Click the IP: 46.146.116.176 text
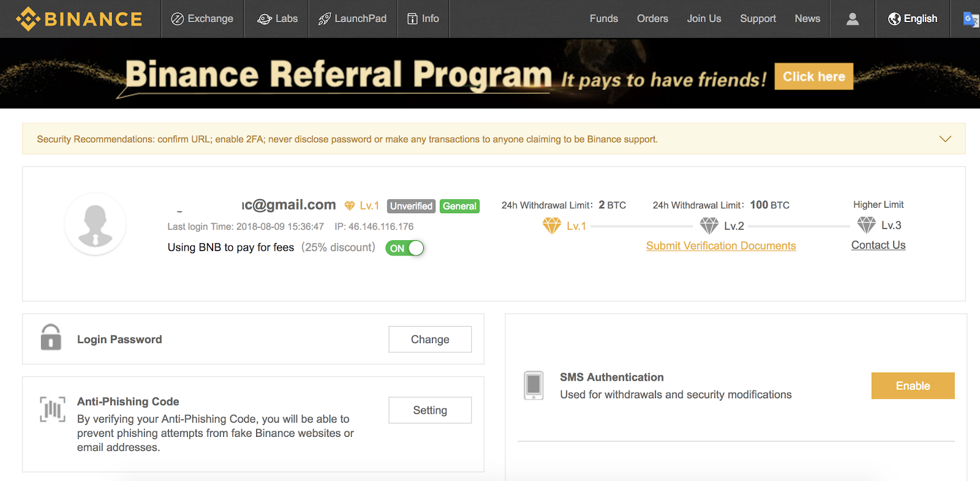Screen dimensions: 980x481 pyautogui.click(x=374, y=227)
